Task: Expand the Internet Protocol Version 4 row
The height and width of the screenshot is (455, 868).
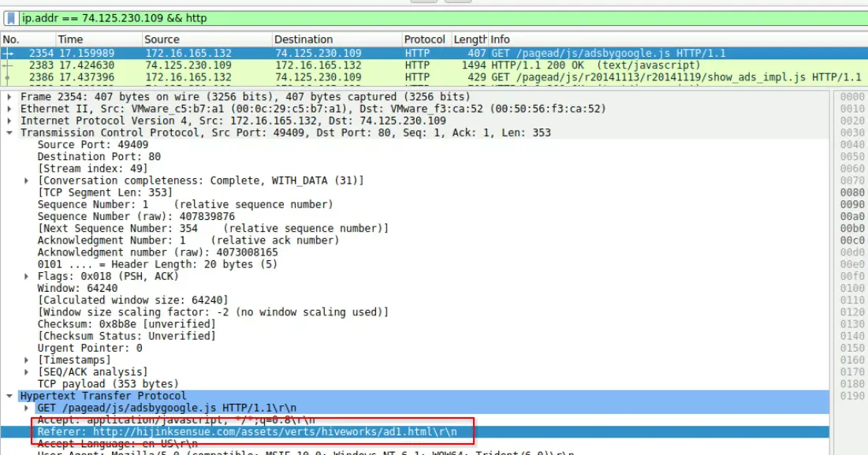Action: click(9, 121)
